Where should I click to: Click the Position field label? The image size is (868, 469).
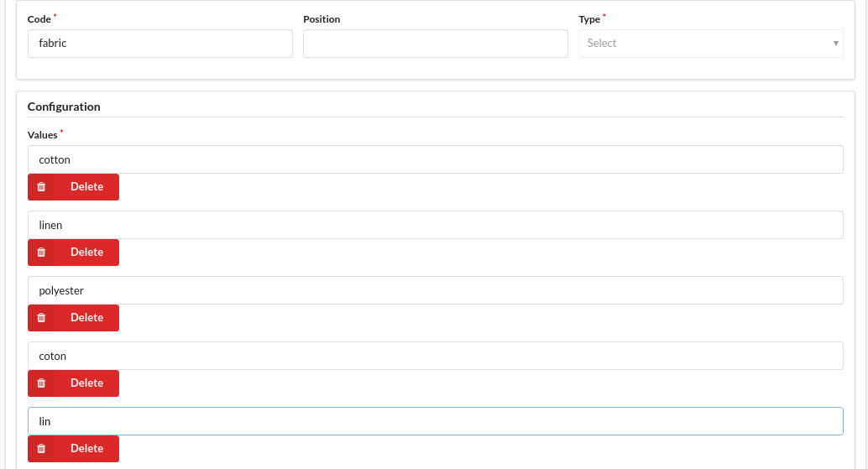pos(322,19)
